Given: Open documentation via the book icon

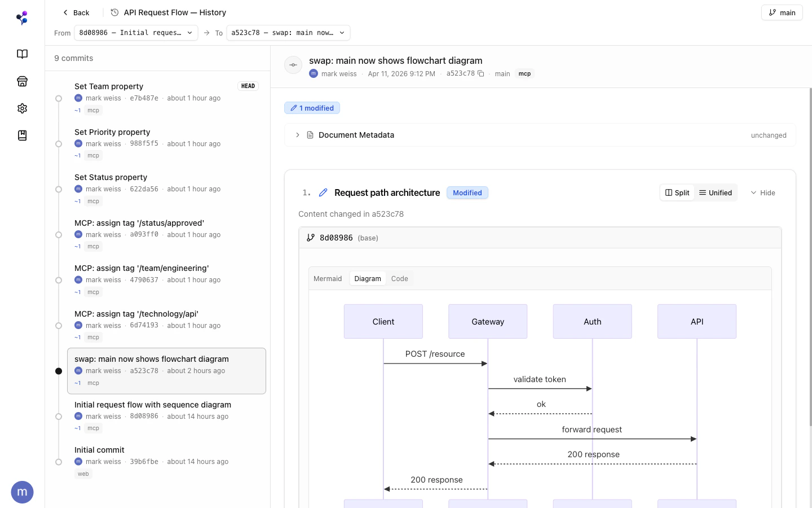Looking at the screenshot, I should (x=22, y=54).
